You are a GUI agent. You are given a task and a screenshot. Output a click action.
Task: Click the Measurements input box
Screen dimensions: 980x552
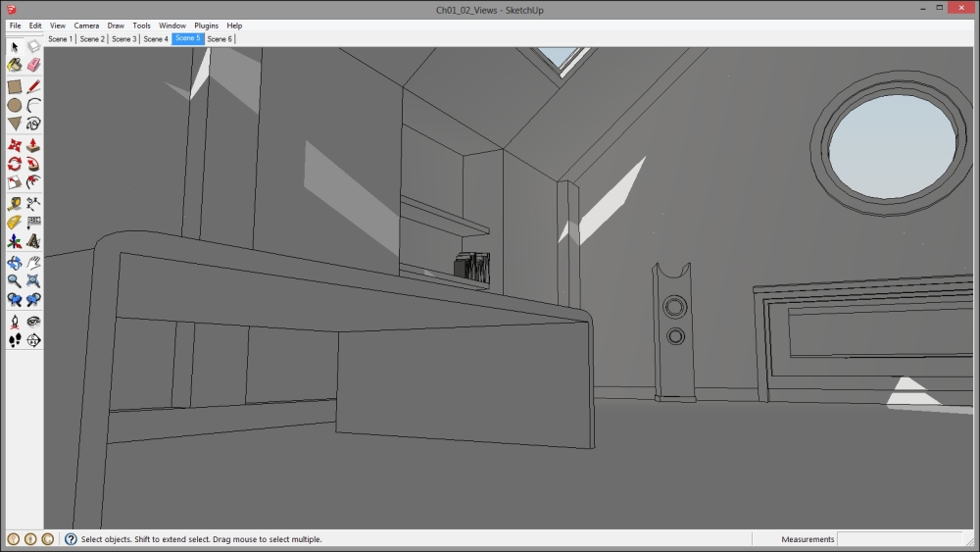(900, 539)
